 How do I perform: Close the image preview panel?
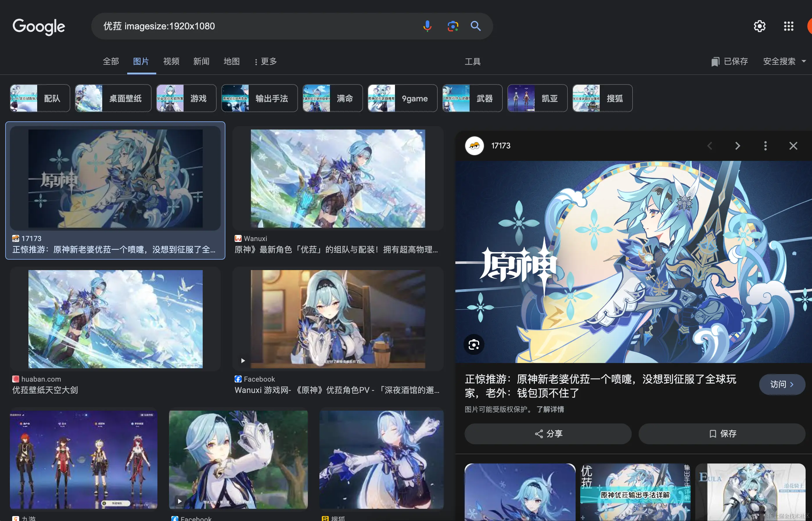point(793,146)
